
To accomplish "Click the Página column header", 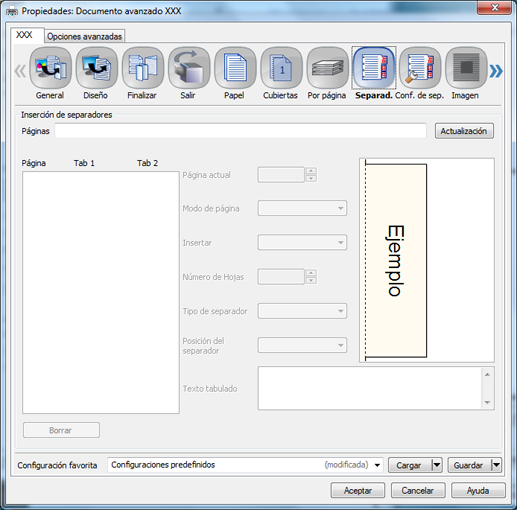I will click(34, 163).
